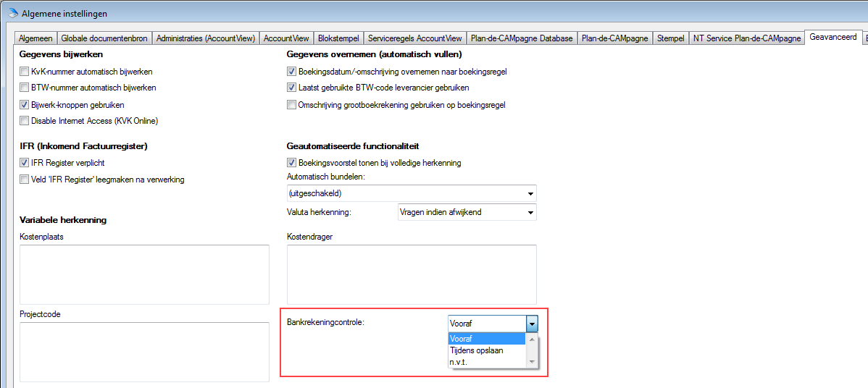Viewport: 868px width, 388px height.
Task: Choose n.v.t. in the dropdown list
Action: click(x=486, y=361)
